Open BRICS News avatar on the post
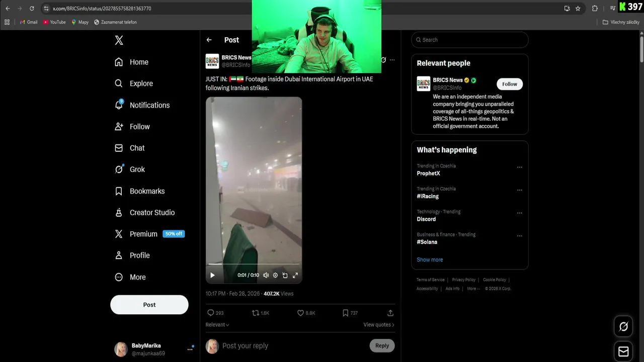Screen dimensions: 644x362 212,61
